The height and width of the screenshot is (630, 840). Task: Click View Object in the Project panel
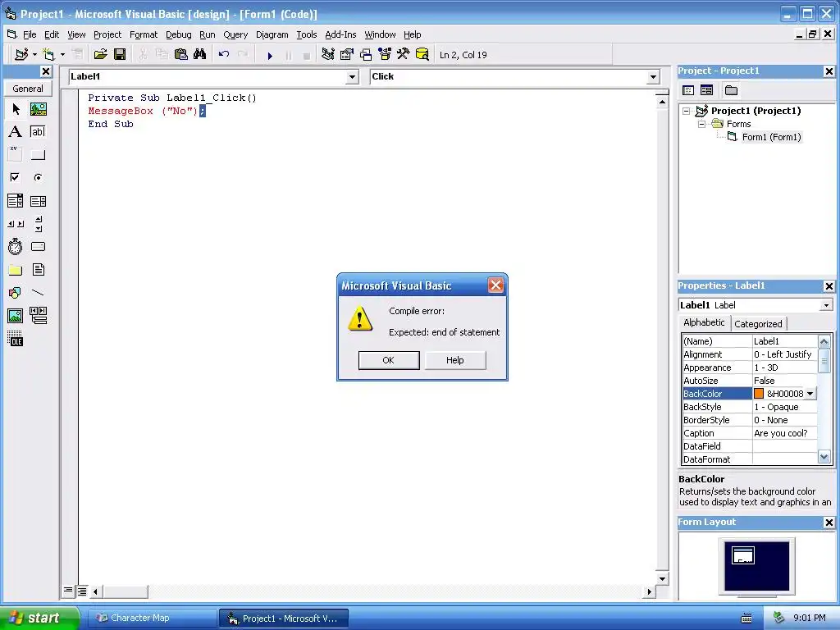tap(706, 90)
